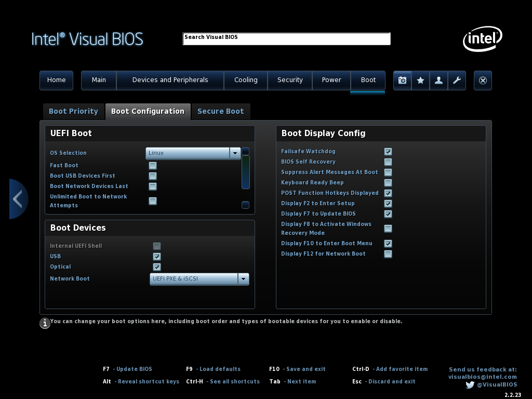Viewport: 532px width, 399px height.
Task: Uncheck the USB boot device checkbox
Action: coord(157,257)
